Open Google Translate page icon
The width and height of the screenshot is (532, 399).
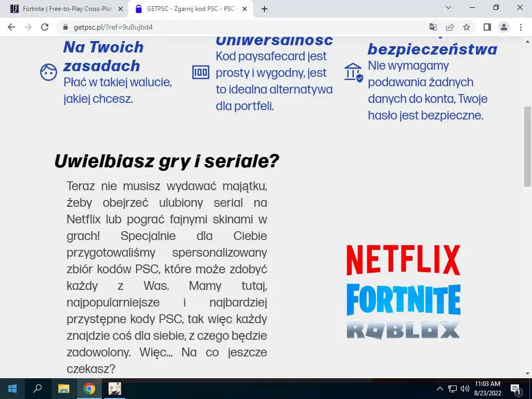433,27
